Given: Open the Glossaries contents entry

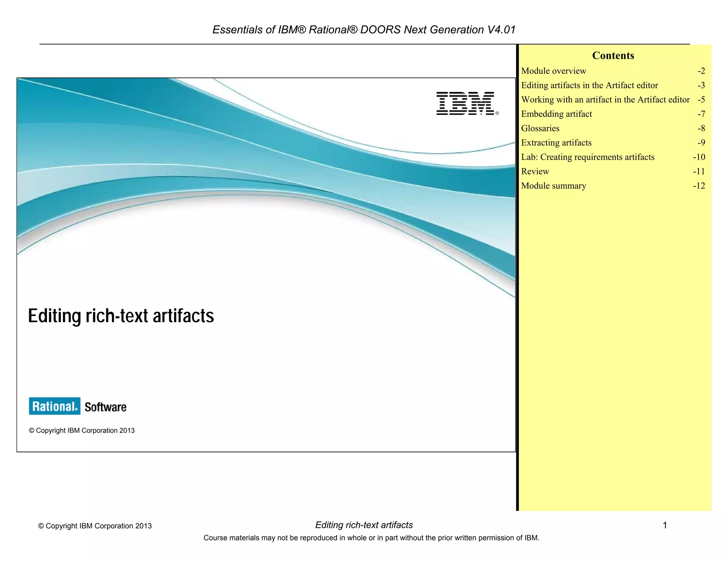Looking at the screenshot, I should pos(540,128).
